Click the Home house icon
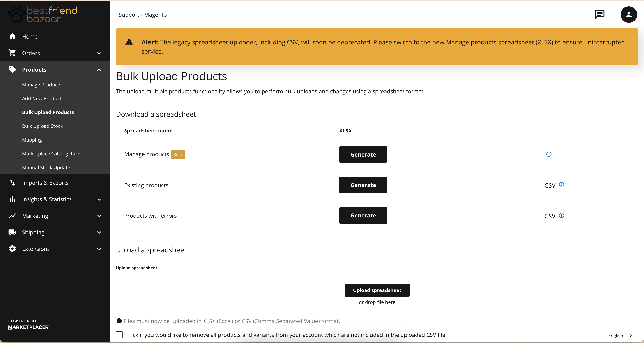The image size is (644, 343). click(12, 36)
